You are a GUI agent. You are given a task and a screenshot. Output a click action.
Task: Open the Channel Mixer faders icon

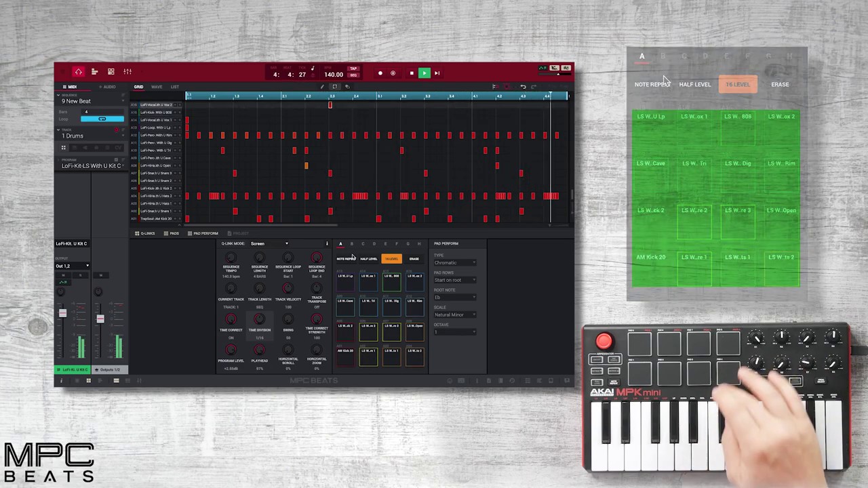pyautogui.click(x=127, y=71)
